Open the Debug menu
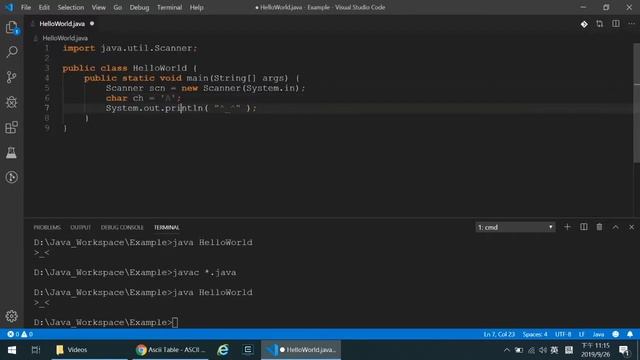Viewport: 640px width, 360px height. click(139, 7)
